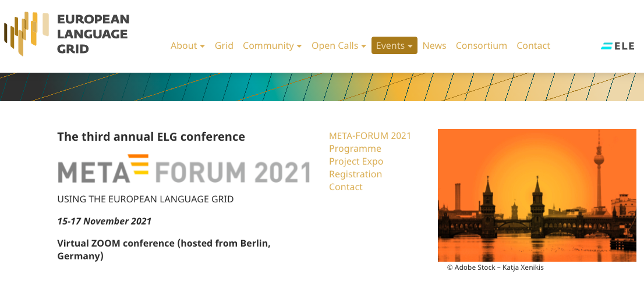The width and height of the screenshot is (644, 296).
Task: Click Contact in the sidebar link list
Action: click(345, 187)
